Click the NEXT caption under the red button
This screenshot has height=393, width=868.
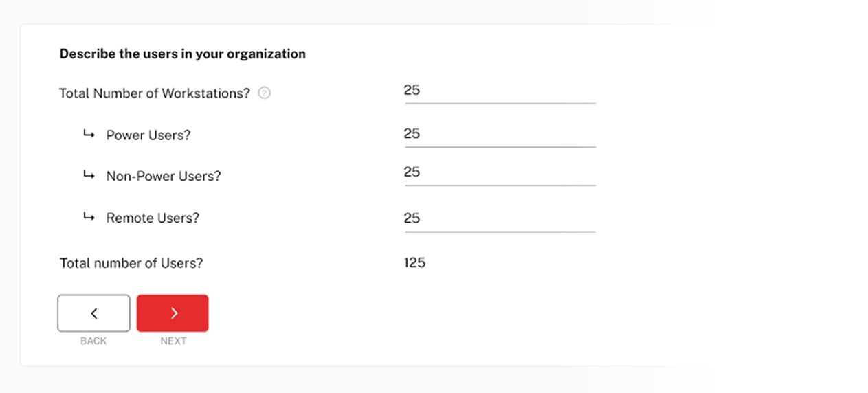(x=173, y=341)
